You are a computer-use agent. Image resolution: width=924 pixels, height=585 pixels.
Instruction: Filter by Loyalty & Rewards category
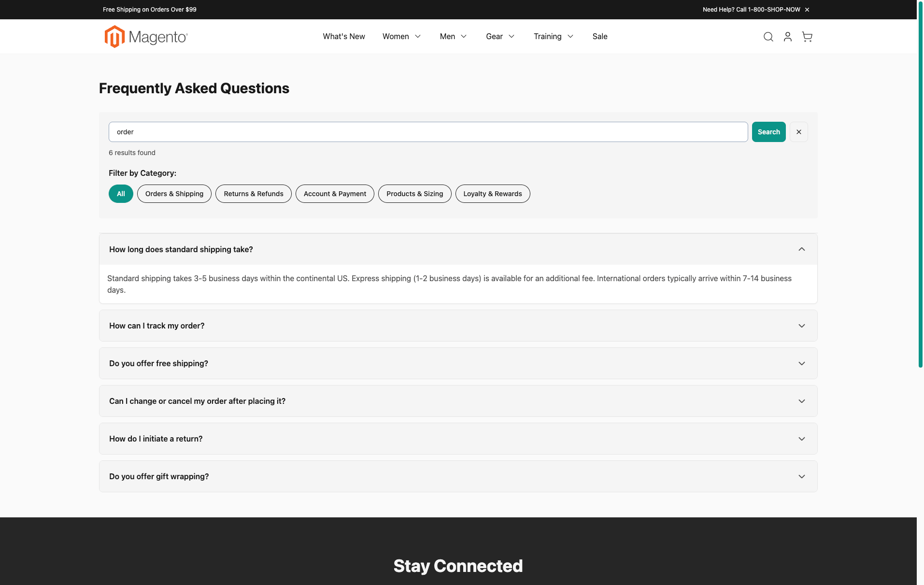[x=492, y=194]
